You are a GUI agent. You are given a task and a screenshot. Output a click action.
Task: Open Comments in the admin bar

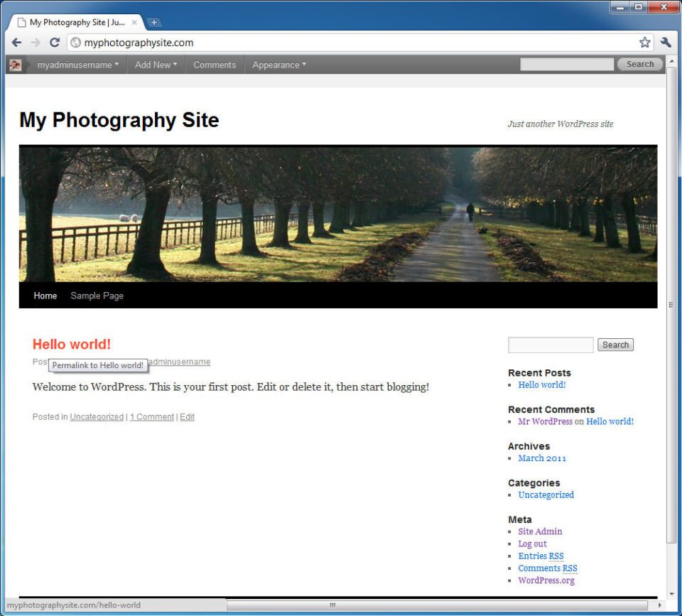[215, 65]
